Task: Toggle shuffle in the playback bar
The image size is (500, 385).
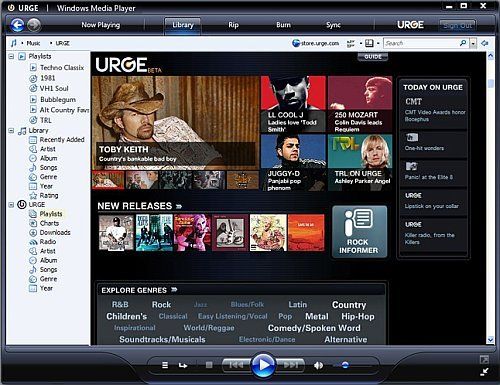Action: (x=165, y=365)
